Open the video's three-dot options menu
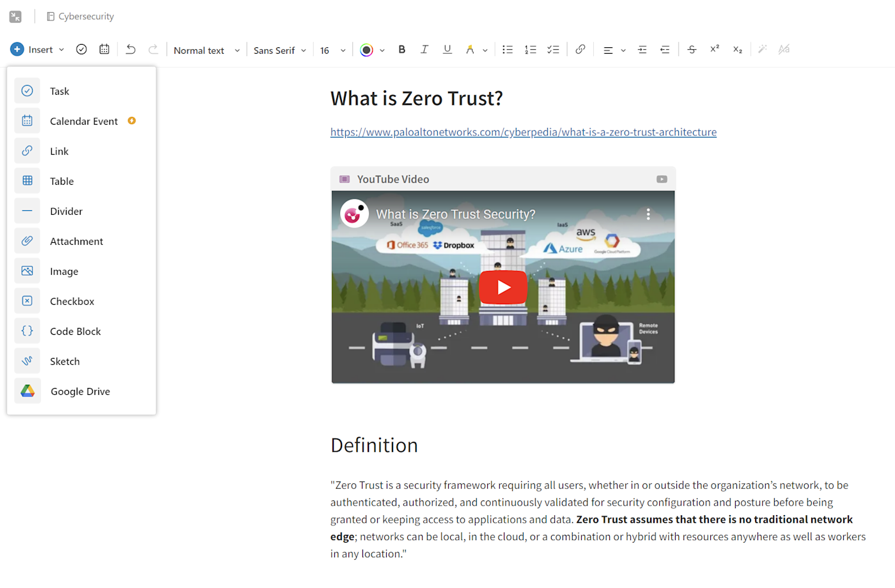Screen dimensions: 895x588 (x=648, y=214)
